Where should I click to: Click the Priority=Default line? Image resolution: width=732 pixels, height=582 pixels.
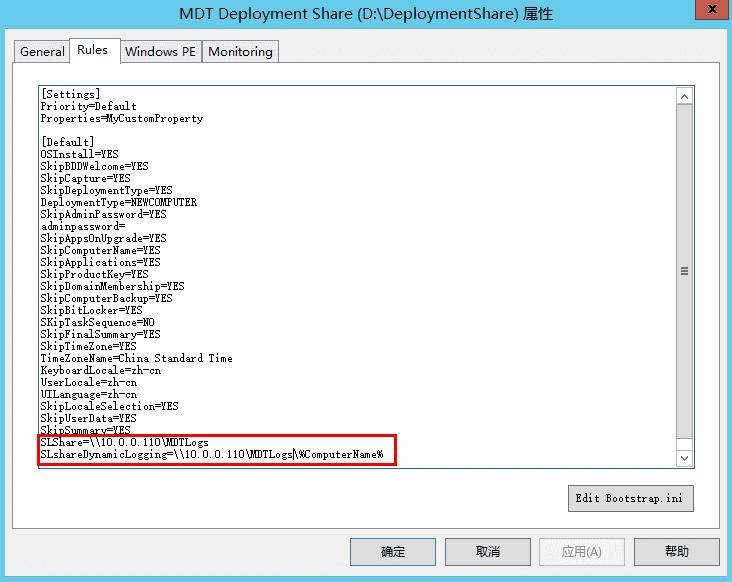click(89, 106)
